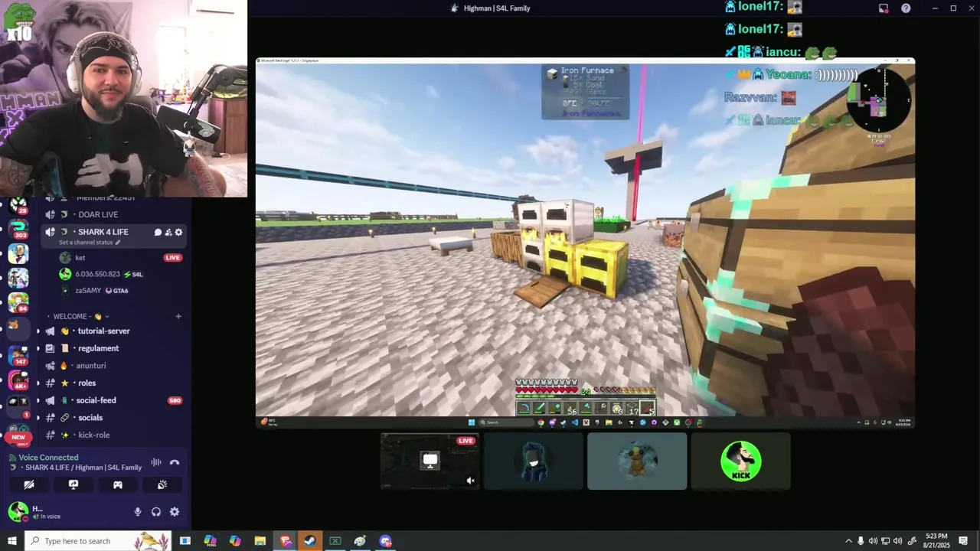The width and height of the screenshot is (980, 551).
Task: Toggle noise suppression waveform icon
Action: coord(156,462)
